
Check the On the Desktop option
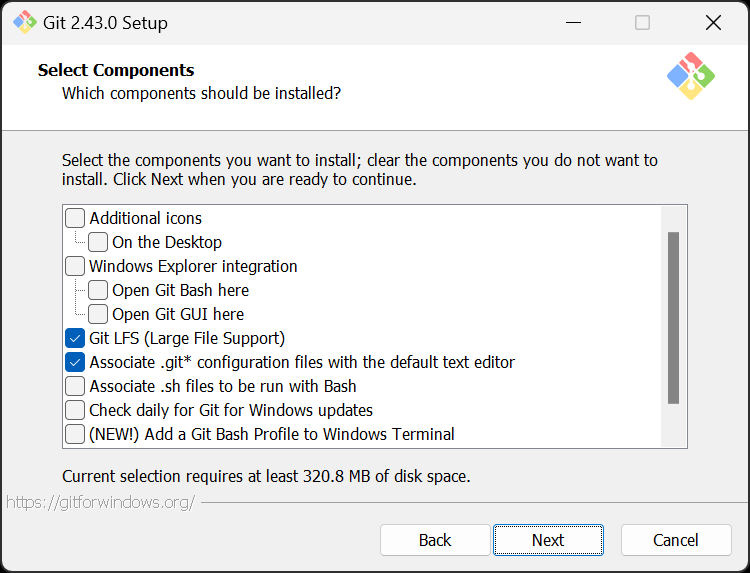pos(98,242)
